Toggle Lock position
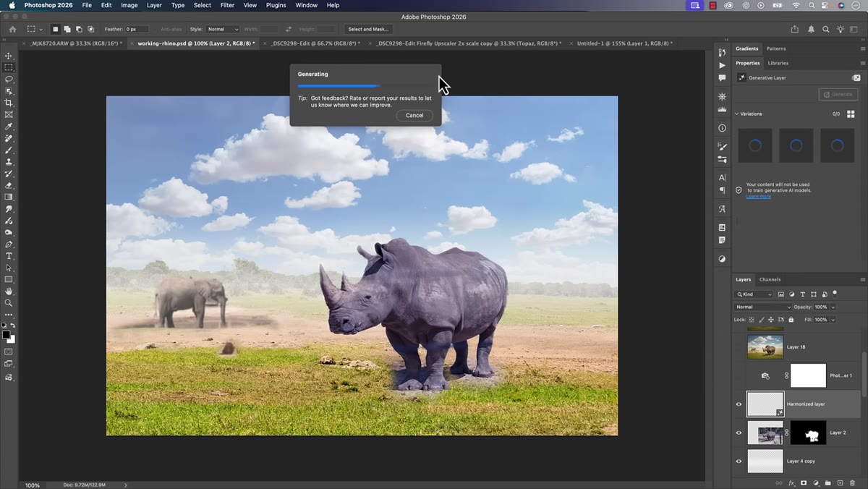Viewport: 868px width, 489px height. click(771, 319)
